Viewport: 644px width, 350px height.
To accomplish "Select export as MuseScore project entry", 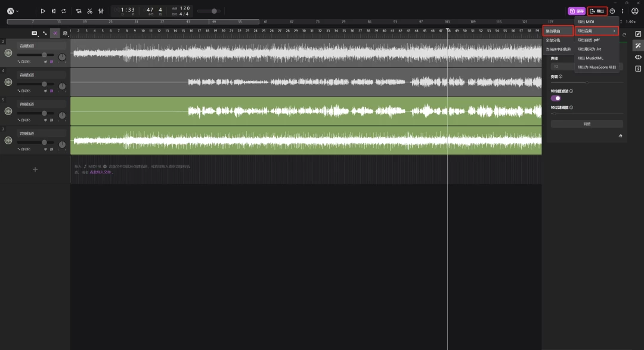I will [x=596, y=67].
